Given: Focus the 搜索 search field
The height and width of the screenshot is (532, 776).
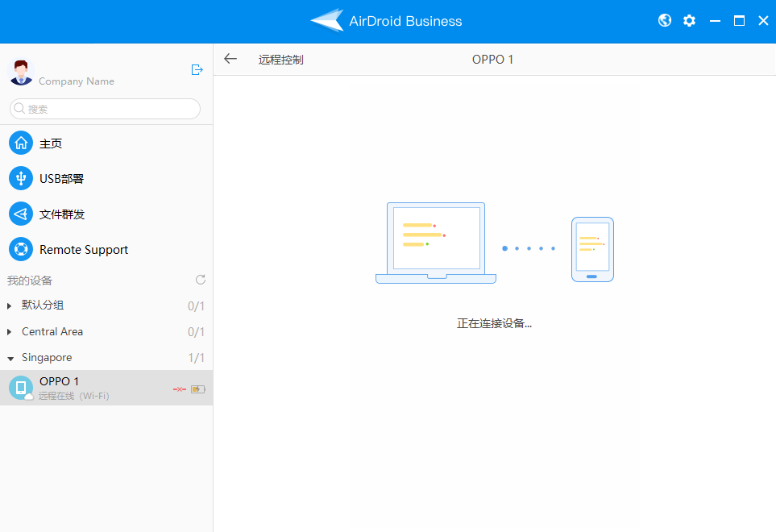Looking at the screenshot, I should (x=105, y=108).
